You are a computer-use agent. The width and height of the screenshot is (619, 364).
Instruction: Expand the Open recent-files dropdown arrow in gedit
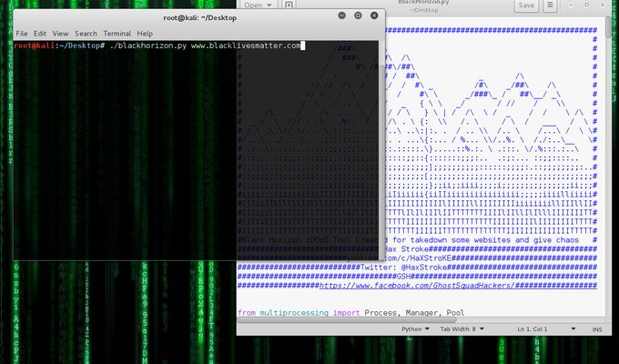269,5
